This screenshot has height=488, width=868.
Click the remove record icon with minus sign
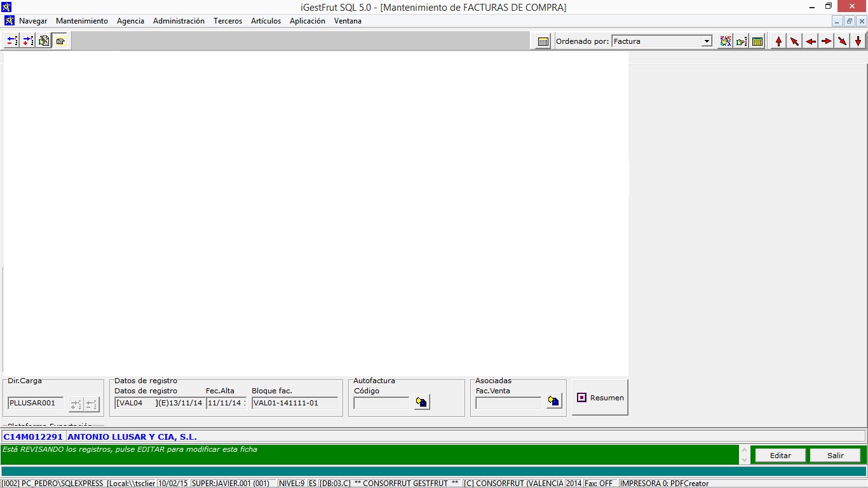[12, 41]
